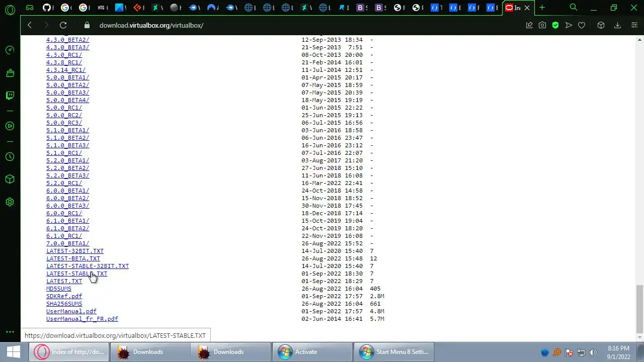Open the 4.3.8_RC1/ folder link

point(64,62)
